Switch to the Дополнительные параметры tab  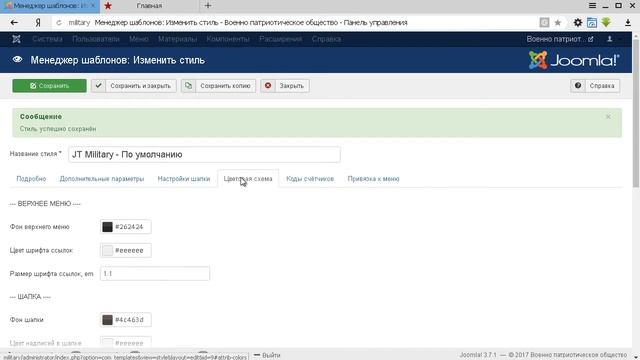pos(102,179)
